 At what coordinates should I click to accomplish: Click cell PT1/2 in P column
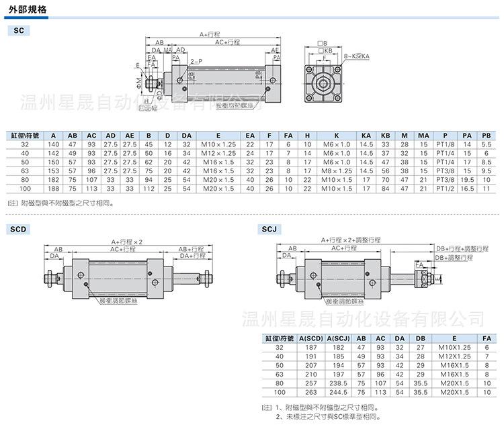click(x=445, y=189)
